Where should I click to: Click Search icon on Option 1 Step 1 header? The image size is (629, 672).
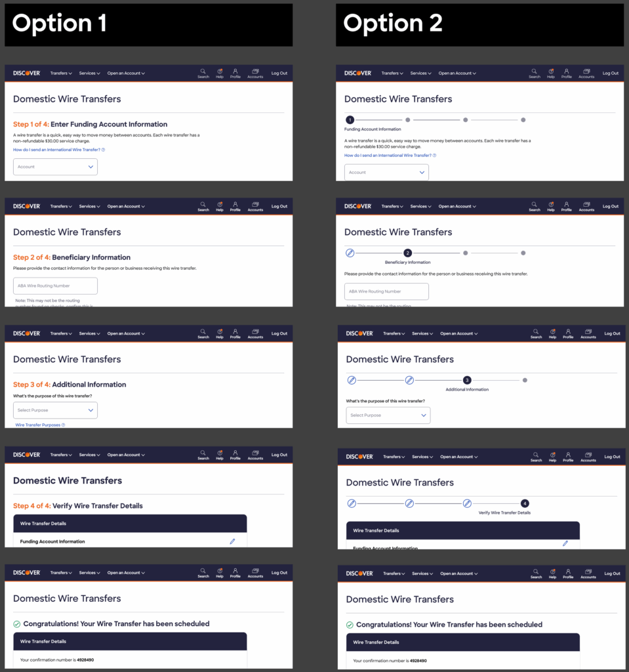203,73
